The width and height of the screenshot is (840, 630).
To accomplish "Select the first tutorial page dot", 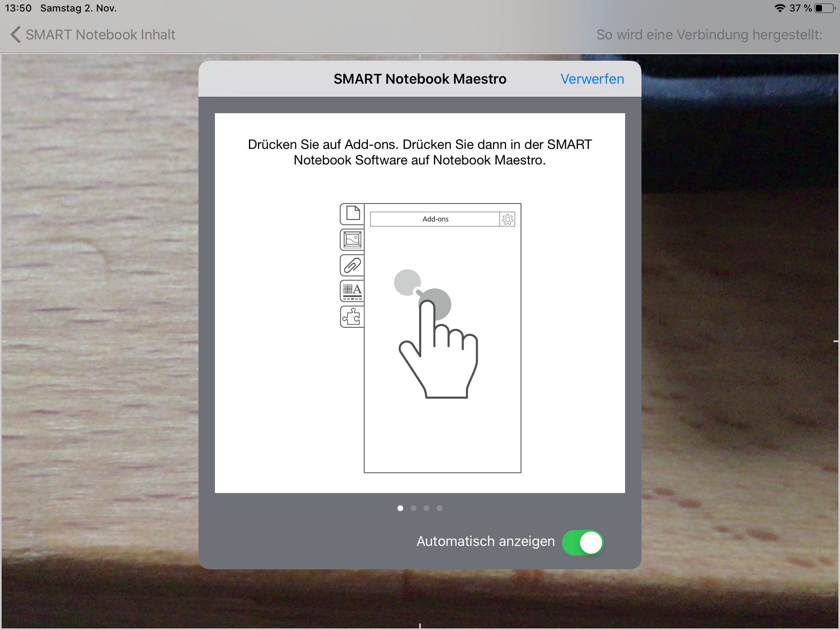I will point(400,508).
